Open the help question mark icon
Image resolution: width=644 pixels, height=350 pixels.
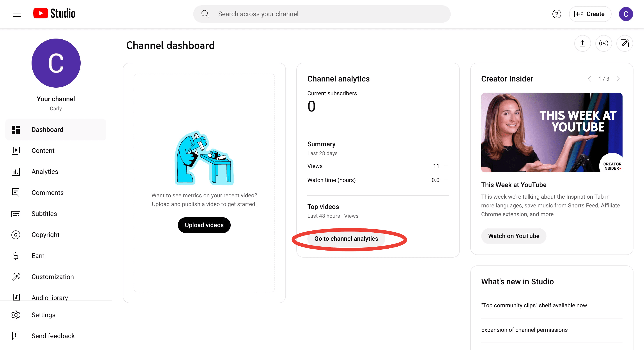tap(557, 14)
